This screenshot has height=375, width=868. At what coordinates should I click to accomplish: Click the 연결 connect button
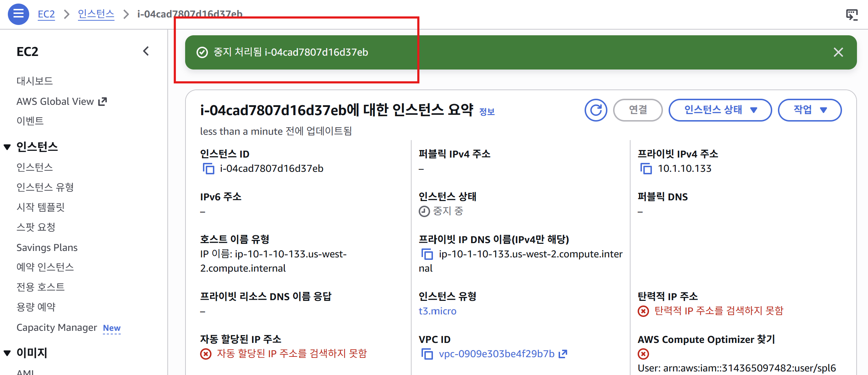coord(638,110)
